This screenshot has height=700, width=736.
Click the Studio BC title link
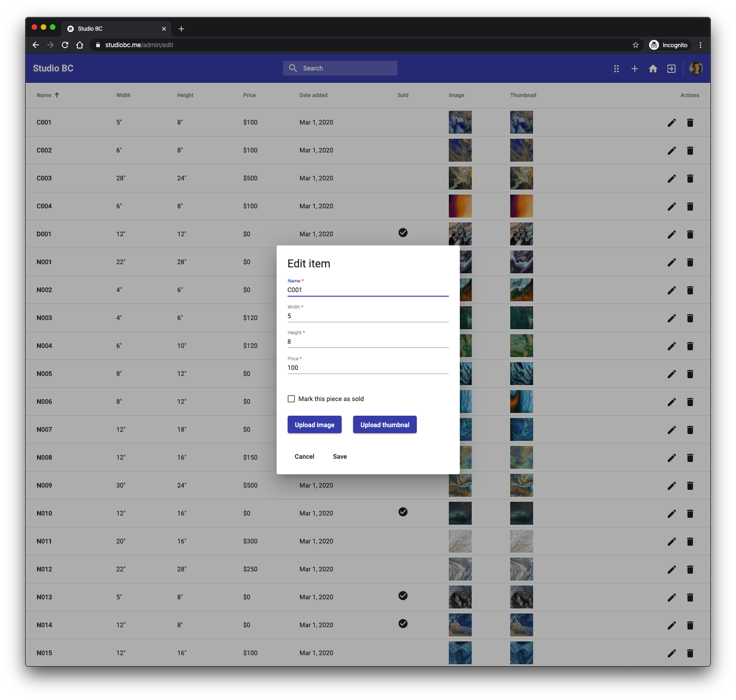tap(53, 68)
